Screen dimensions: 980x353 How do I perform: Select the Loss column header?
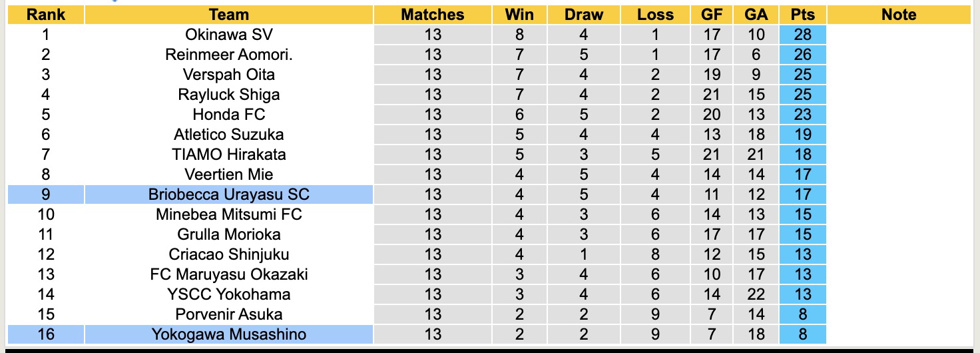click(655, 15)
